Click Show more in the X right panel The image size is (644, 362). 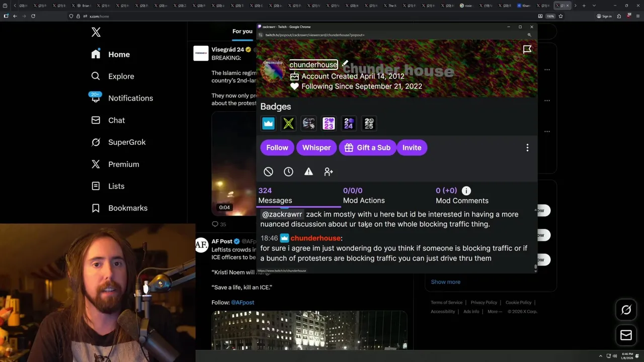pyautogui.click(x=445, y=282)
